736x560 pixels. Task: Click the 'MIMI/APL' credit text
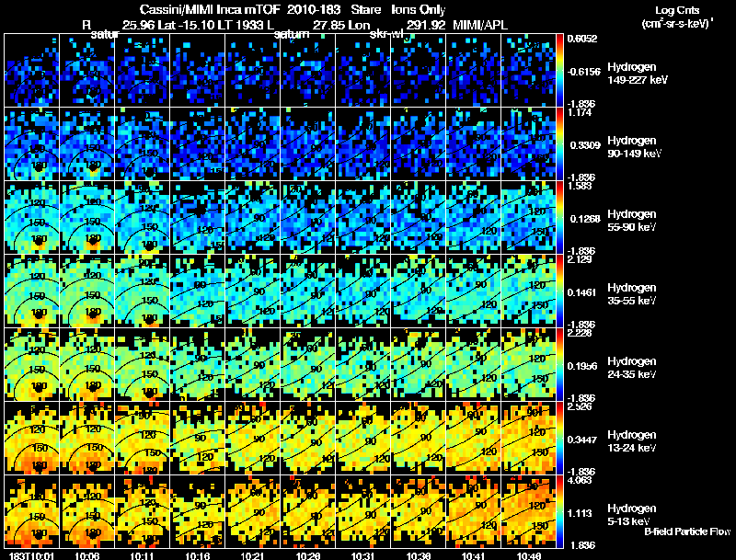[x=480, y=25]
